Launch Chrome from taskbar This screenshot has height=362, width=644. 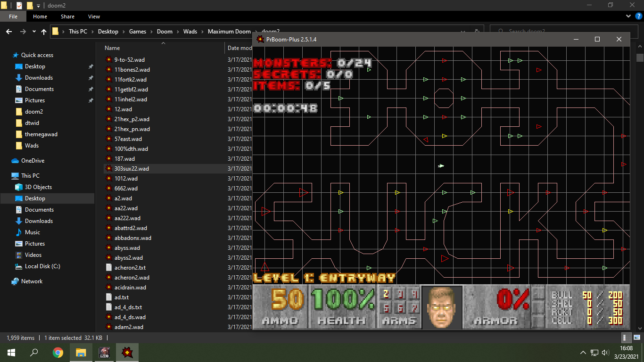click(x=58, y=352)
